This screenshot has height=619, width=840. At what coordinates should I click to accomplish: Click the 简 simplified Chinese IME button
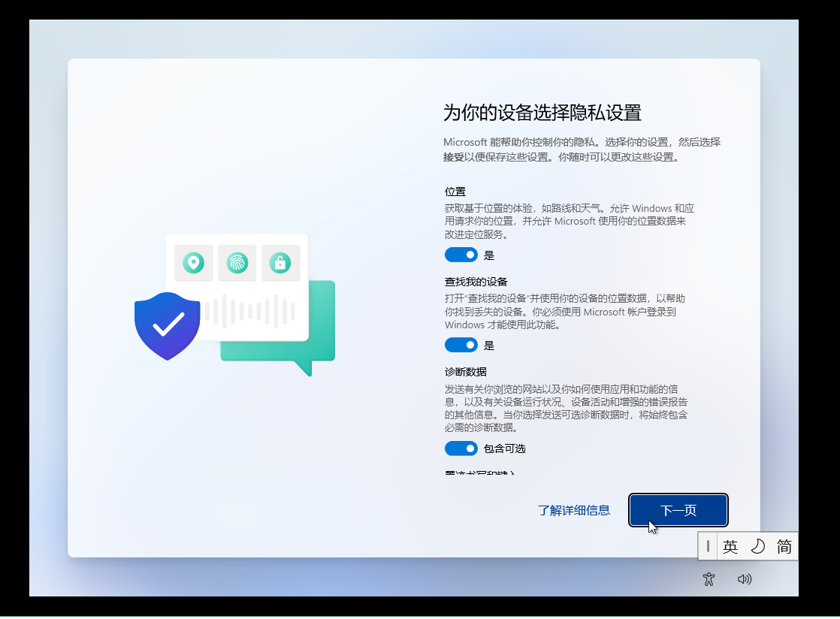(784, 546)
